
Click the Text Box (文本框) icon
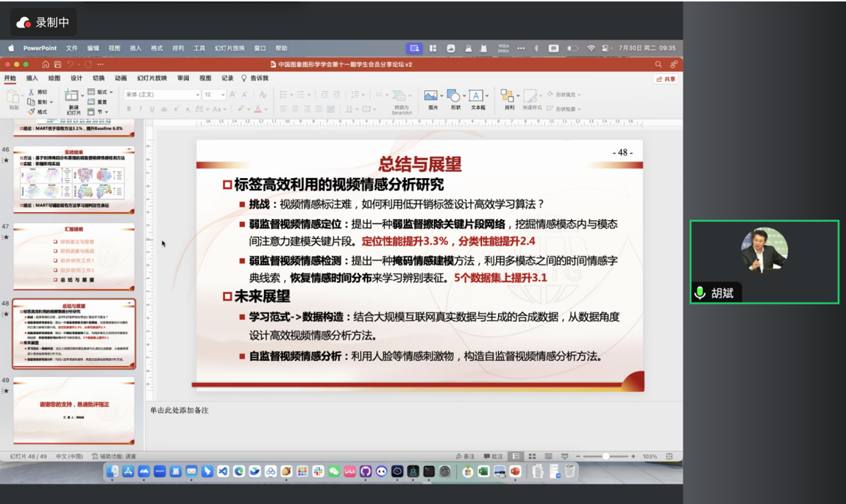coord(476,96)
